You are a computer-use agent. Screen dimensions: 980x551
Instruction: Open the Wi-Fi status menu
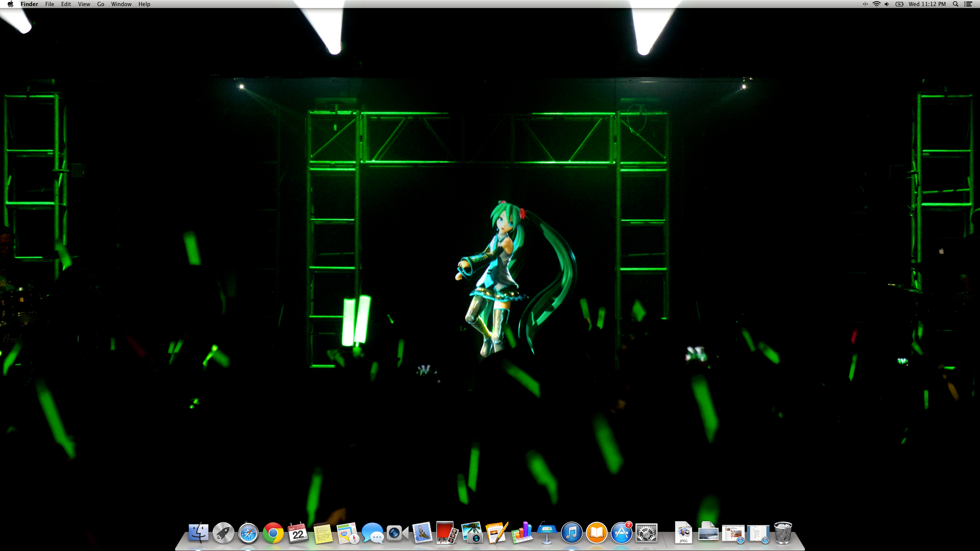pos(876,4)
